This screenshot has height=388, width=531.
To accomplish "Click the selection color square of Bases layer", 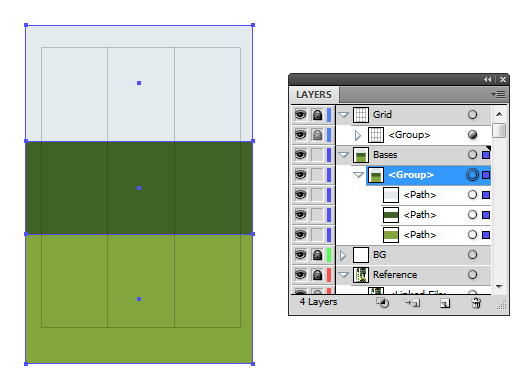I will pos(486,155).
